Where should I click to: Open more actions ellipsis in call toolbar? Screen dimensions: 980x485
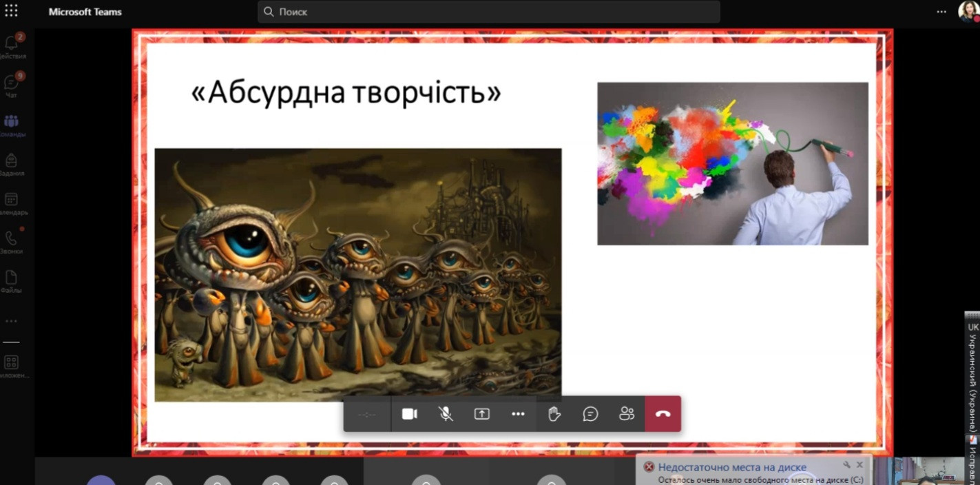[518, 414]
